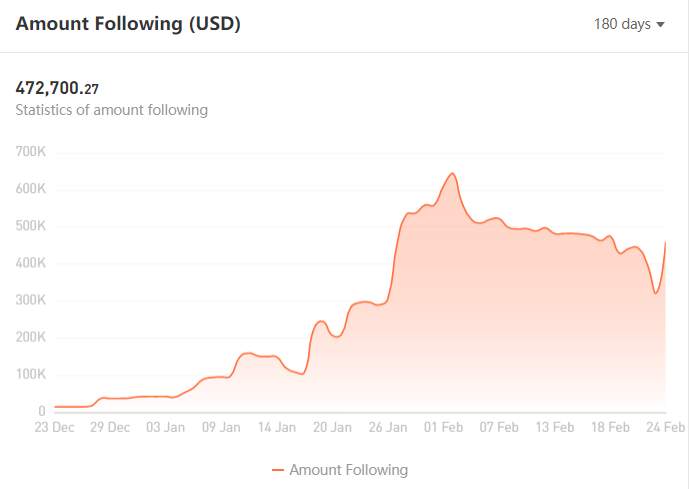
Task: Click the Amount Following (USD) heading
Action: coord(128,23)
